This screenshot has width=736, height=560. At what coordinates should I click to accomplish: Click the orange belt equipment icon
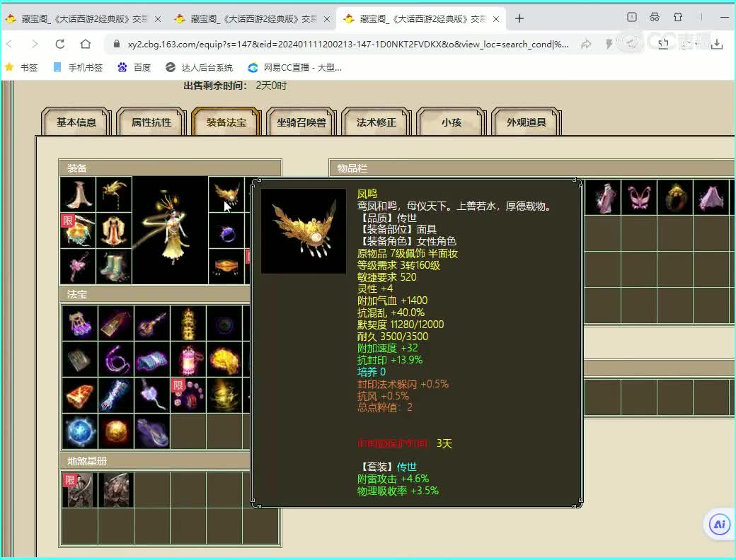point(226,267)
